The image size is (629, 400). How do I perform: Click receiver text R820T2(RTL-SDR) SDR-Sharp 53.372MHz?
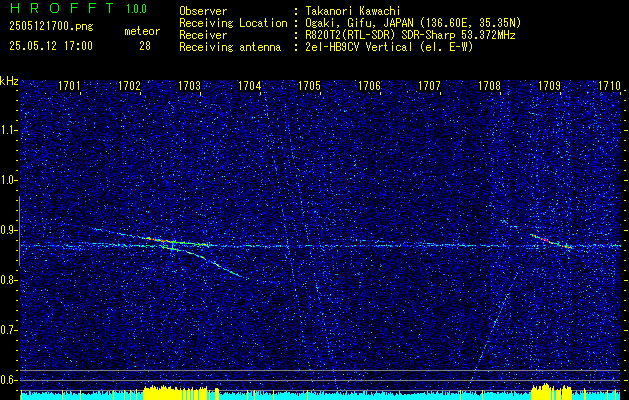pos(410,35)
